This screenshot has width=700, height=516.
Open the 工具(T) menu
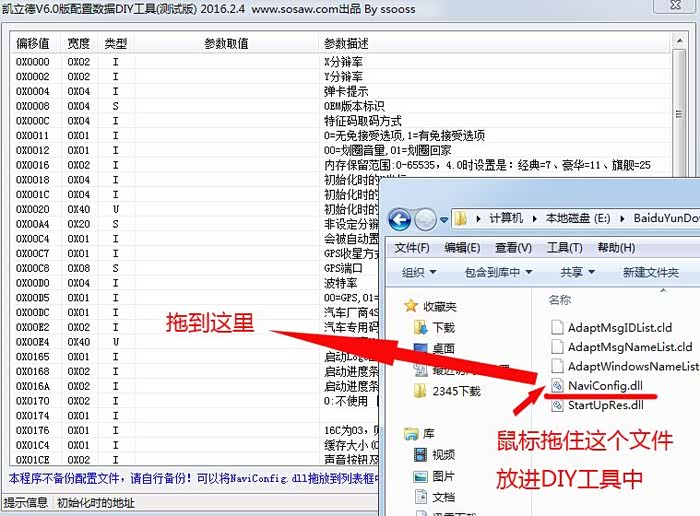(565, 248)
